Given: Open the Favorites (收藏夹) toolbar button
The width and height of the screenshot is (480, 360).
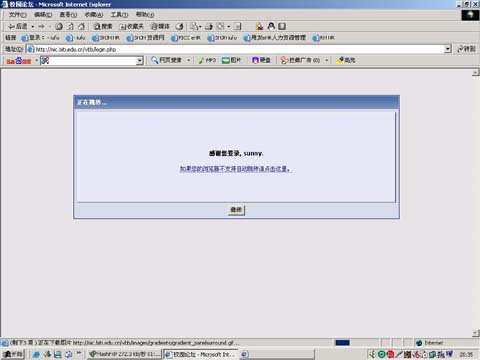Looking at the screenshot, I should (132, 26).
